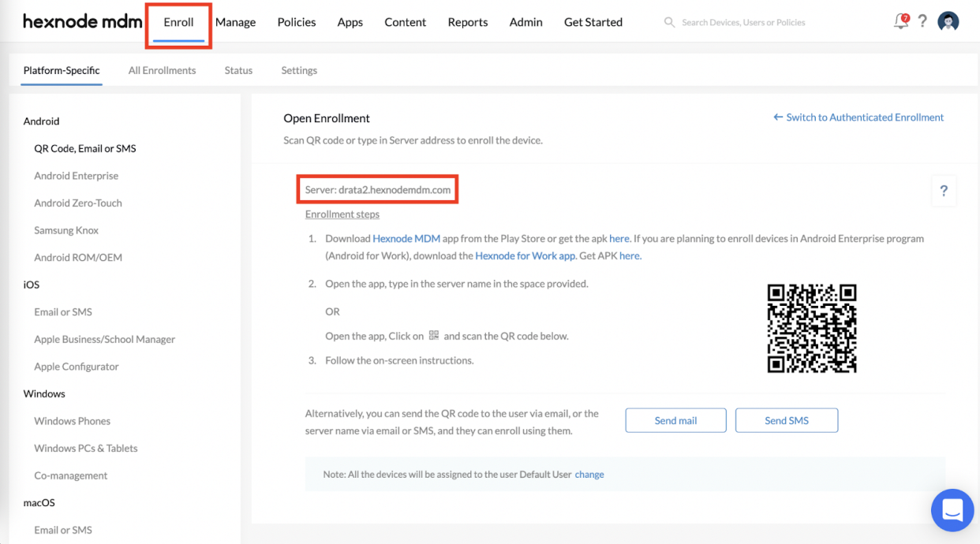Select Windows Phones in sidebar
The height and width of the screenshot is (544, 980).
73,421
